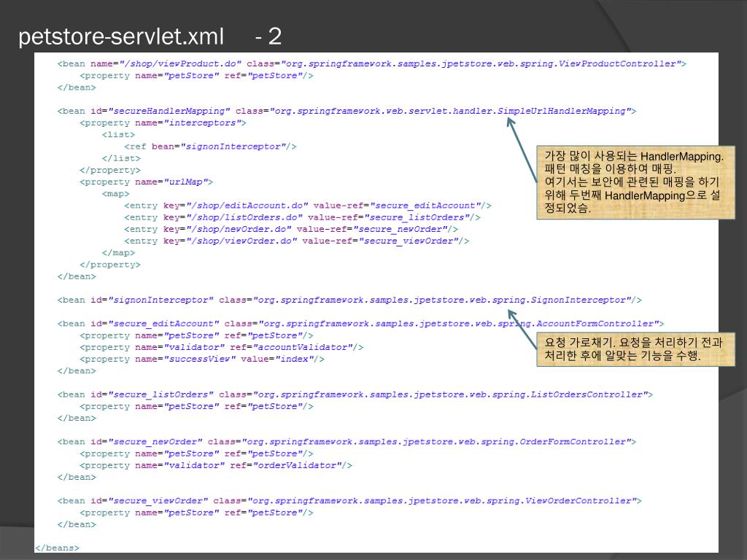Screen dimensions: 747x560
Task: Click the bean id="signonInterceptor" SignonInterceptor line
Action: pyautogui.click(x=349, y=300)
